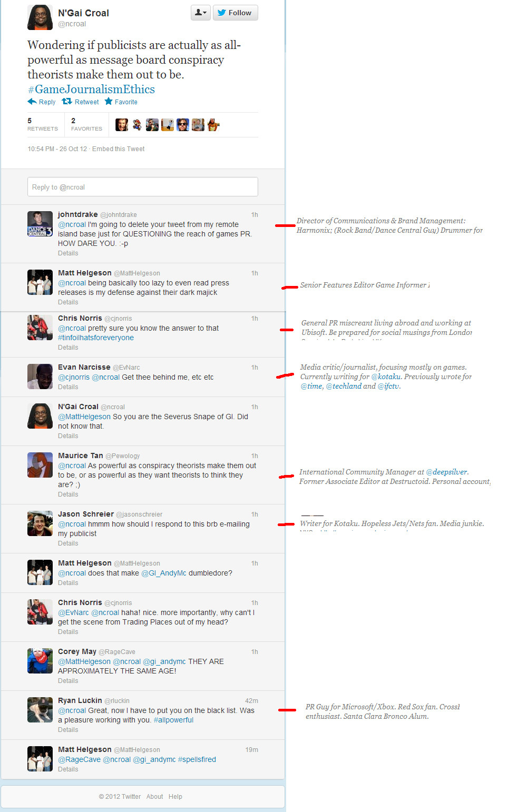
Task: Click the Retweet icon under the main tweet
Action: [67, 102]
